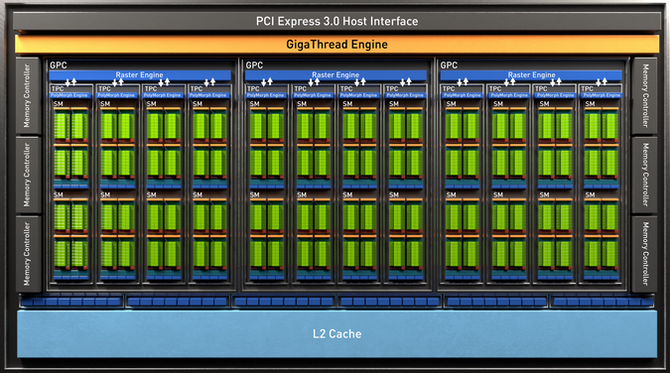670x373 pixels.
Task: Click the GPC label of the leftmost cluster
Action: (x=58, y=65)
